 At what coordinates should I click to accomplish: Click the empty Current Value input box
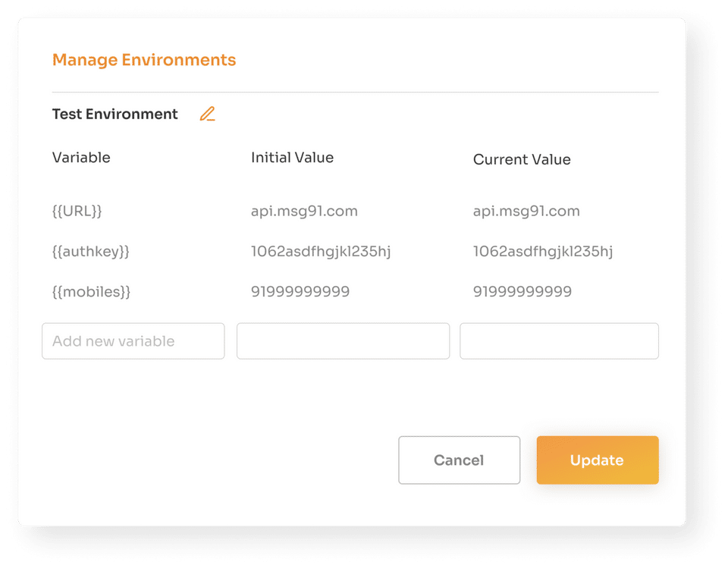click(559, 341)
